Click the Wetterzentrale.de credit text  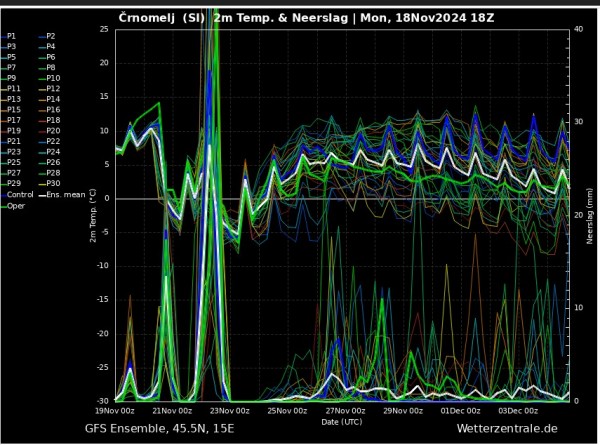pyautogui.click(x=507, y=429)
